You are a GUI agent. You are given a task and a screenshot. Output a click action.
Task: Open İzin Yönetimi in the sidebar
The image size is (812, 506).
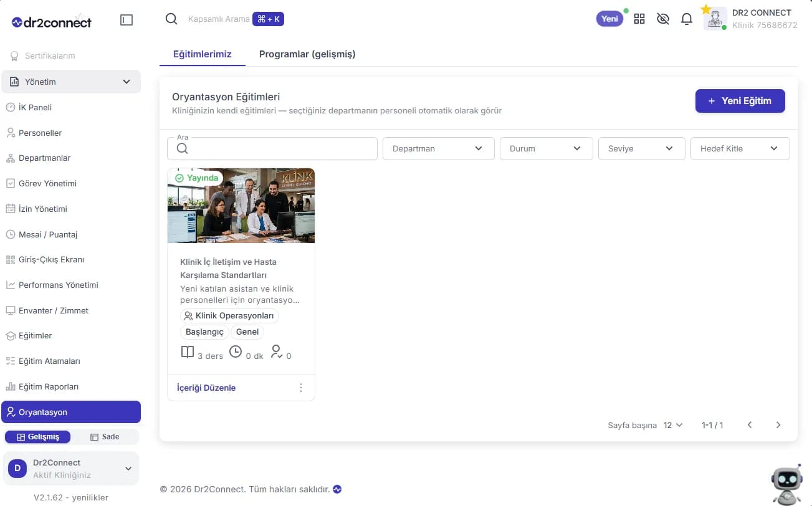click(71, 209)
